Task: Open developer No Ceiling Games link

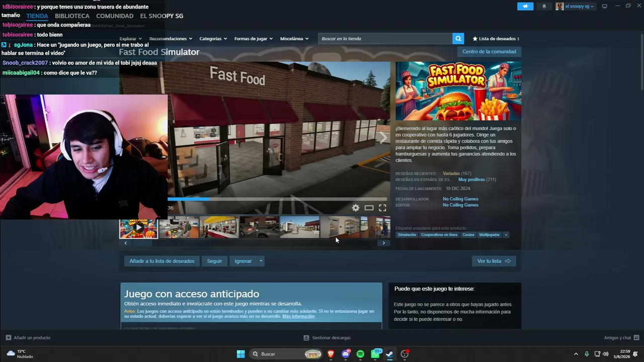Action: pos(460,199)
